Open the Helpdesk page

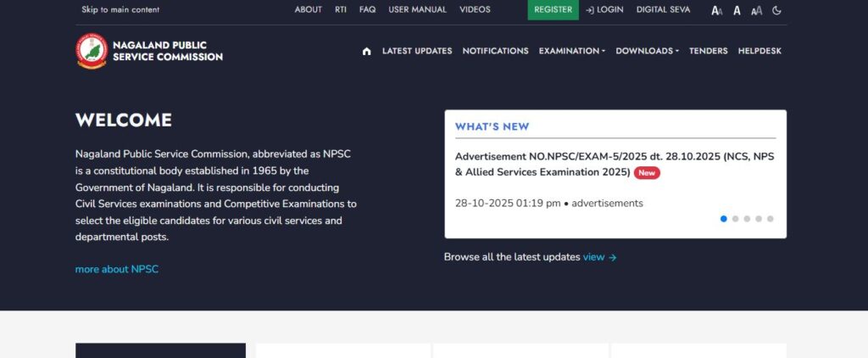click(759, 51)
